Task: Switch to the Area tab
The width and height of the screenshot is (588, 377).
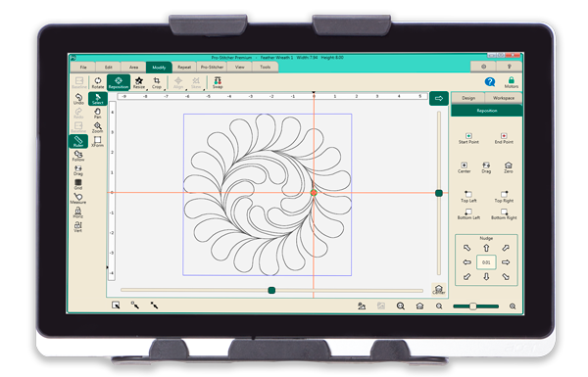Action: tap(134, 68)
